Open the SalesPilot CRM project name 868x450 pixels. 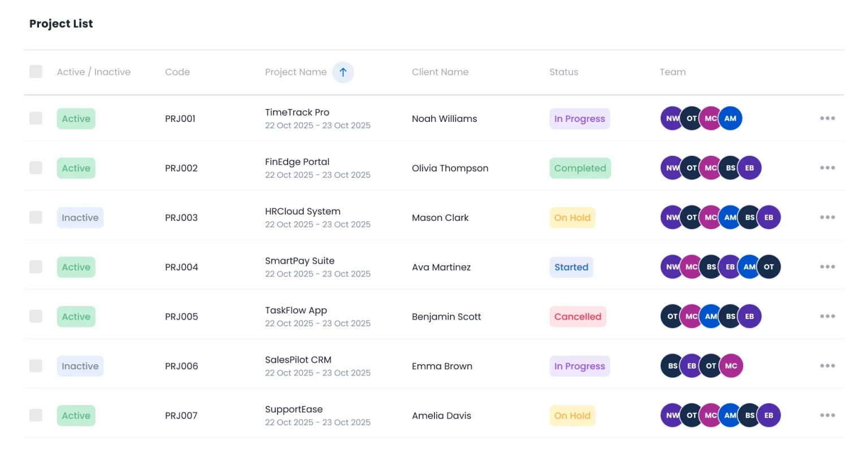click(298, 360)
